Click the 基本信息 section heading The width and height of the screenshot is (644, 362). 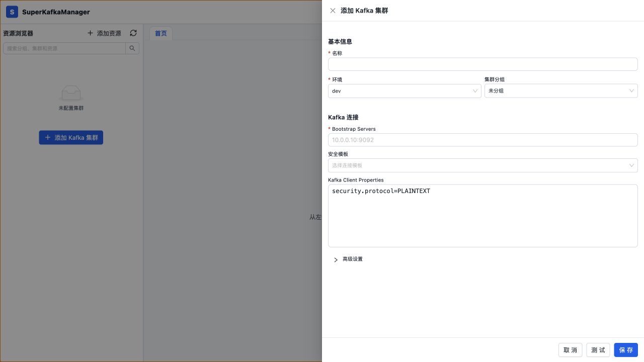click(x=340, y=42)
